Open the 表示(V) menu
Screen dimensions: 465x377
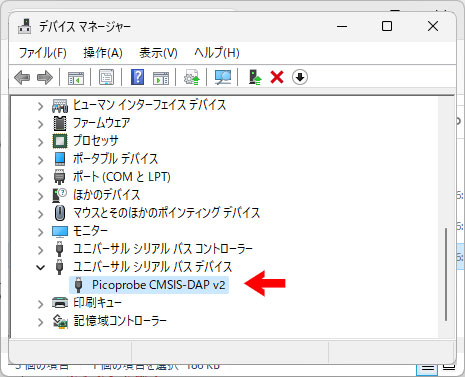tap(158, 53)
